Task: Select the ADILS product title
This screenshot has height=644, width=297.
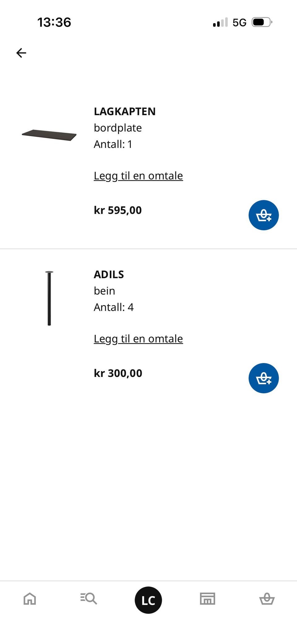Action: coord(109,274)
